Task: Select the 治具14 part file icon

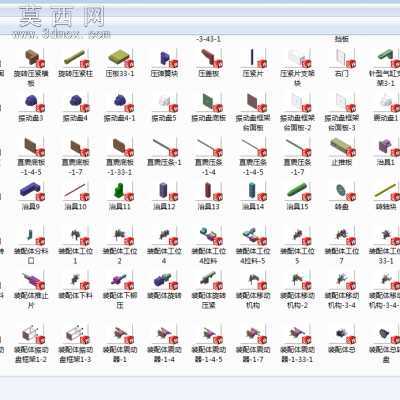Action: (253, 191)
